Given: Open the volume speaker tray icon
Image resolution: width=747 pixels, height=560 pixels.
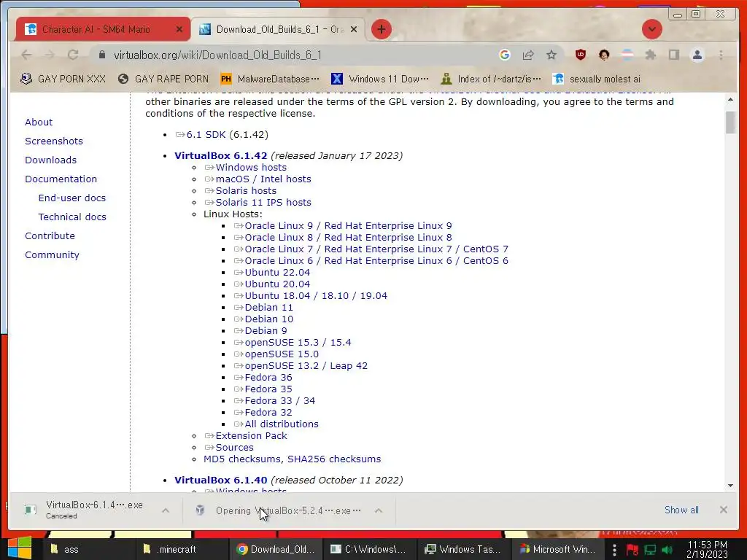Looking at the screenshot, I should [x=667, y=550].
